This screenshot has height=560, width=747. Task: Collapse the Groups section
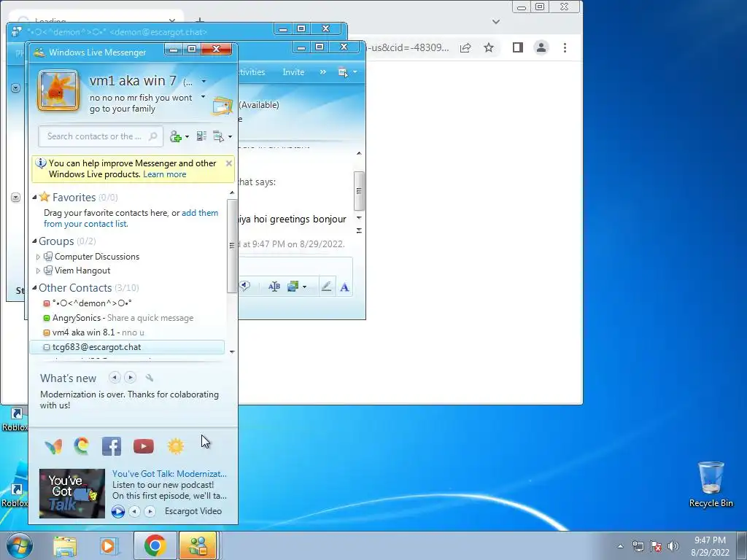[34, 241]
